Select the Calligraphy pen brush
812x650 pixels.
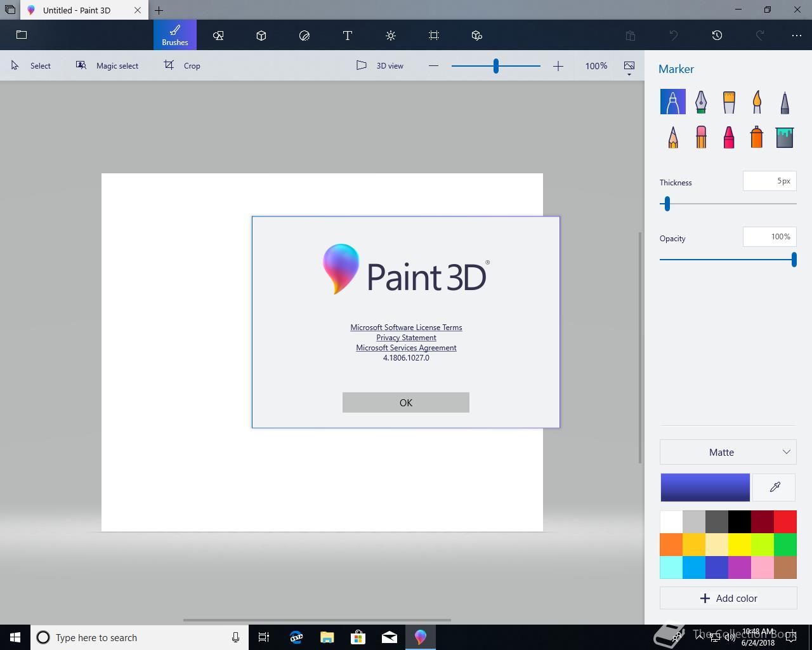pos(701,102)
